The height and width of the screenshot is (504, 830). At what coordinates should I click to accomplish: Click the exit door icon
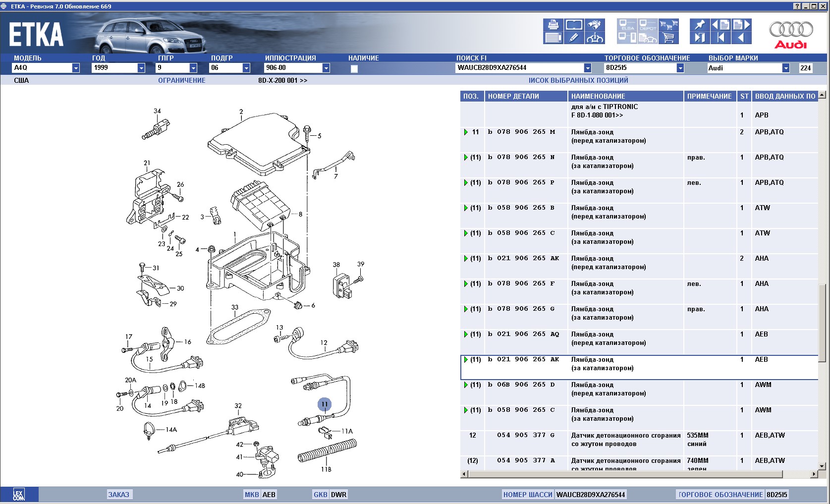[x=700, y=38]
